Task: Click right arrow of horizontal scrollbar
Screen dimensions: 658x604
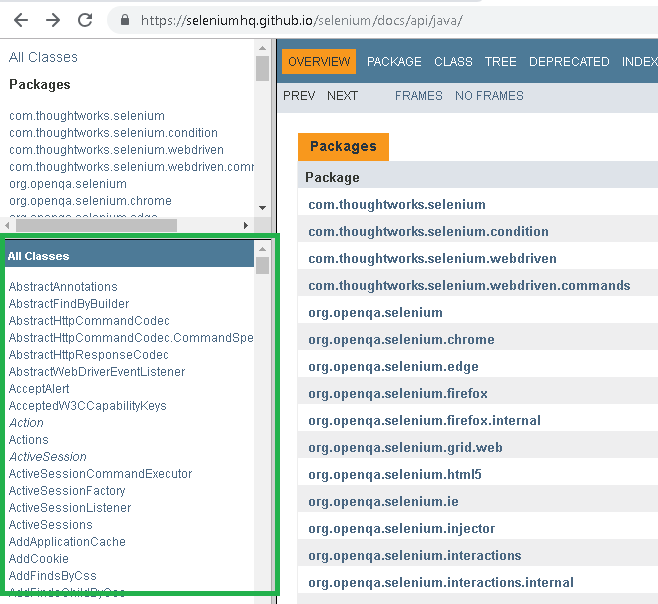Action: [246, 225]
